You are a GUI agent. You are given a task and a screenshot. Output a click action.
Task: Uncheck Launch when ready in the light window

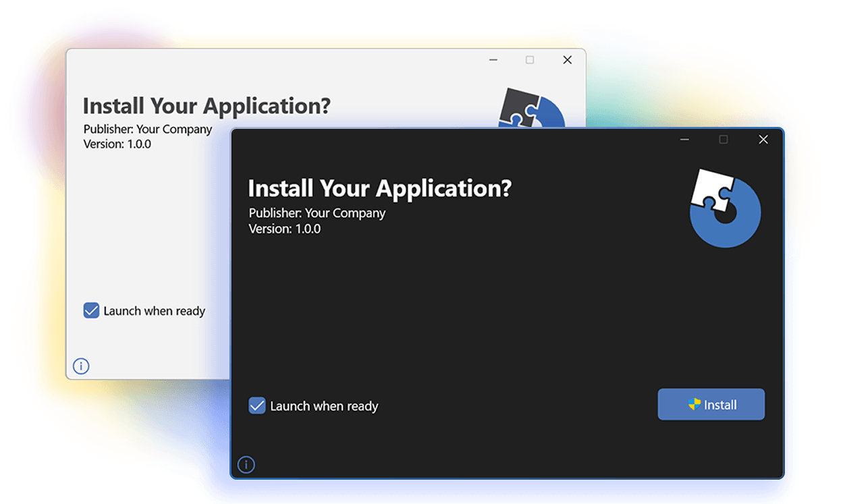pyautogui.click(x=90, y=310)
